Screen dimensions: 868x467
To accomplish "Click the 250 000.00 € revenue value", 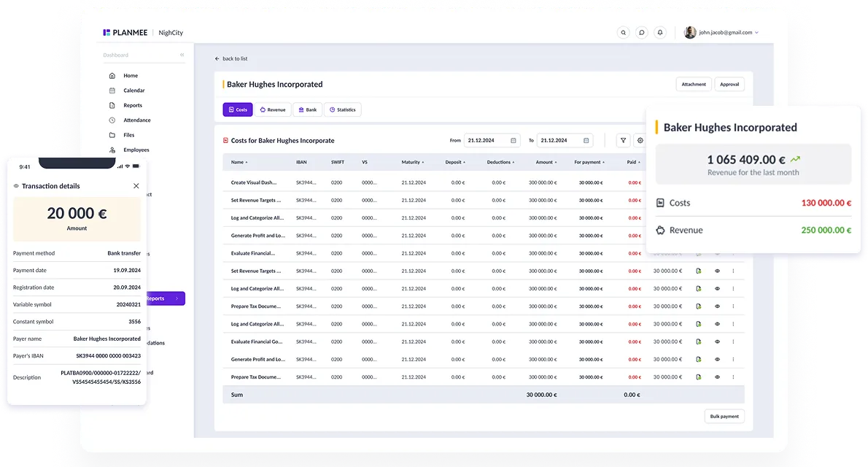I will click(826, 230).
